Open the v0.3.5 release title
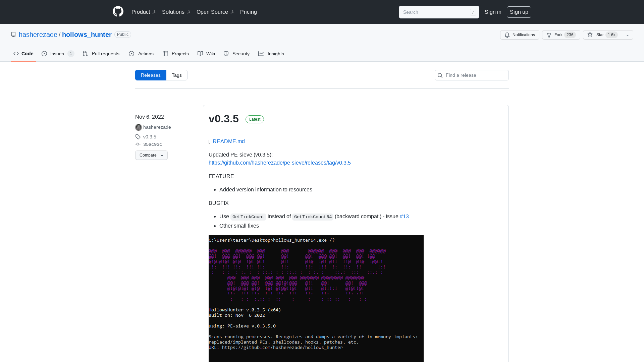Screen dimensions: 644x362 (x=224, y=119)
